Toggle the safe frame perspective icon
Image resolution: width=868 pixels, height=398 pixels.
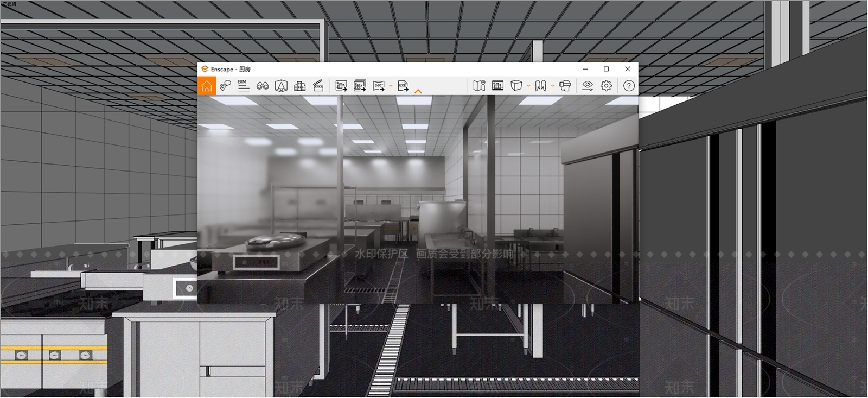[x=281, y=86]
